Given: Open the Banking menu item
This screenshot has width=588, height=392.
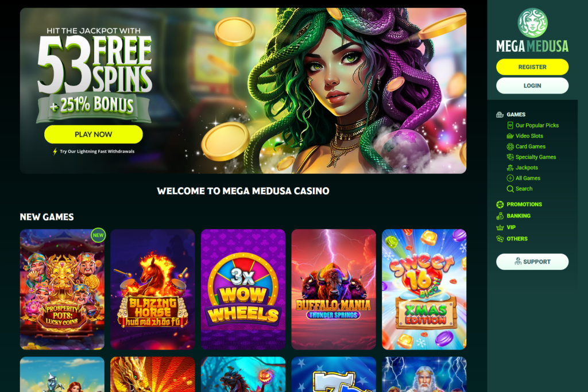Looking at the screenshot, I should (513, 216).
